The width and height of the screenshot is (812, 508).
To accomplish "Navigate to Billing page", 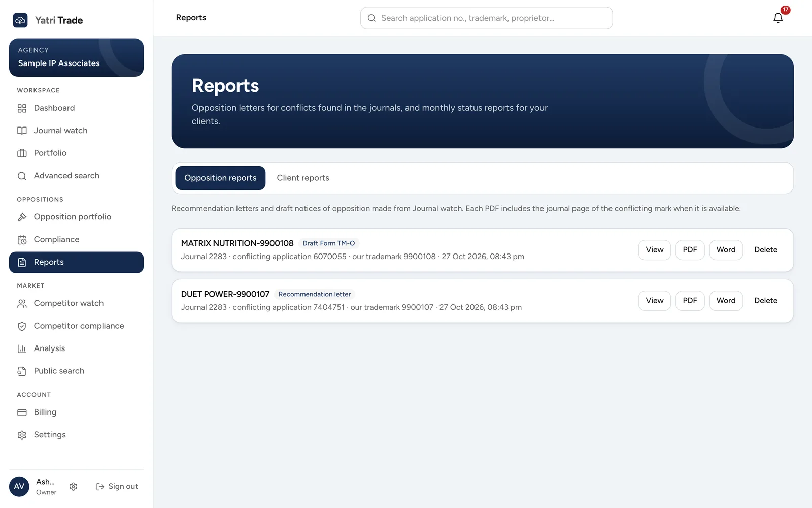I will click(x=76, y=412).
